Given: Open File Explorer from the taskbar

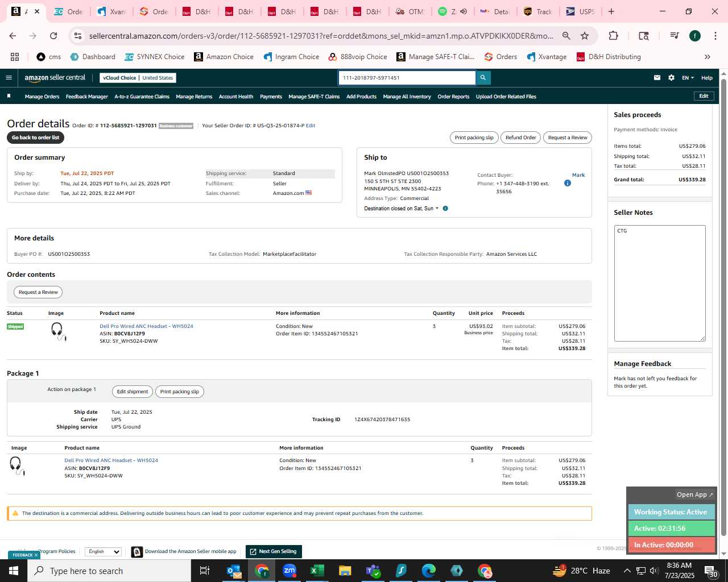Looking at the screenshot, I should pyautogui.click(x=345, y=571).
